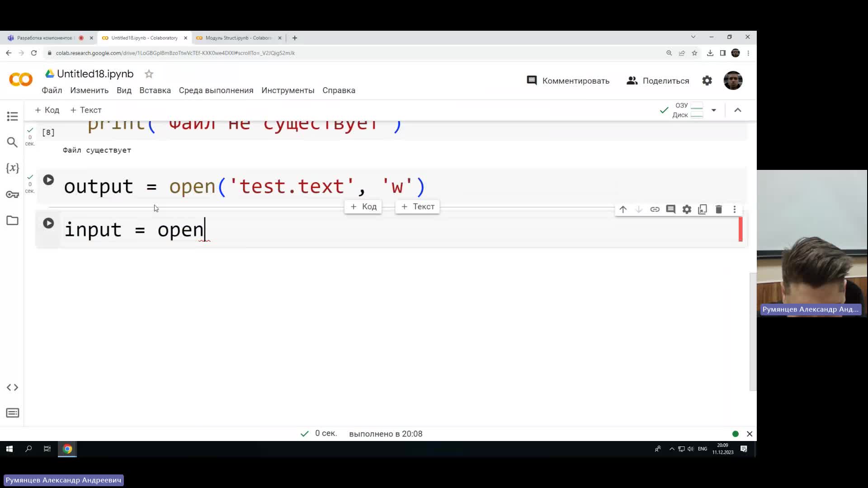Open the Файл menu

[x=52, y=90]
